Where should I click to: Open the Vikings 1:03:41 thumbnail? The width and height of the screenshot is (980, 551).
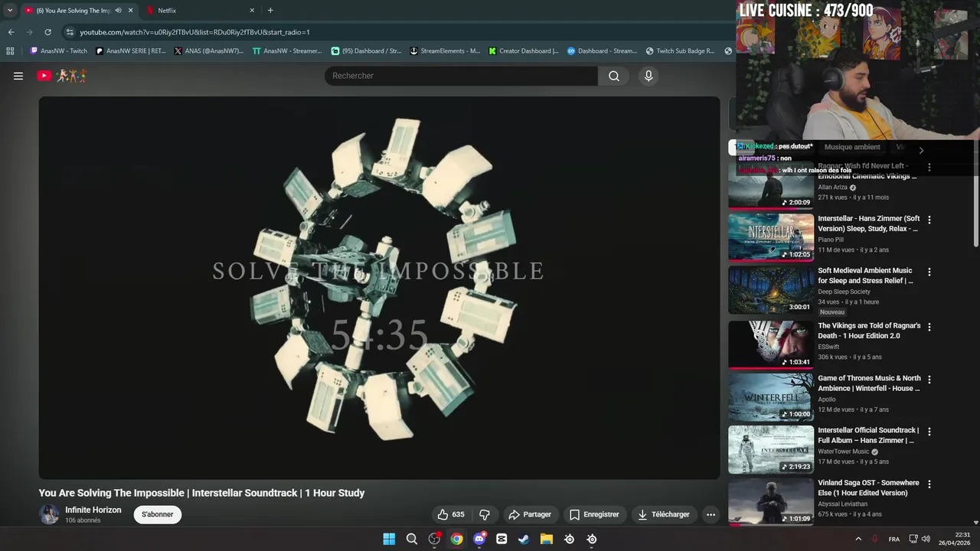click(770, 344)
